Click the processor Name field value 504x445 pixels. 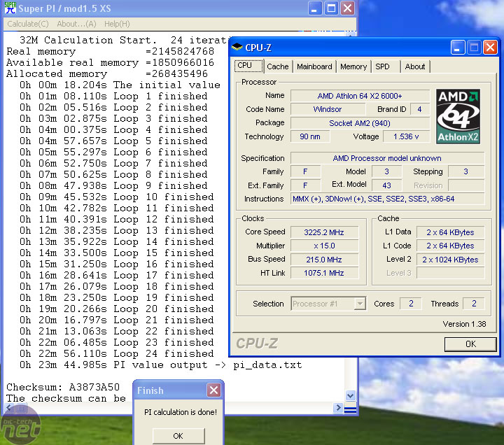[x=360, y=96]
